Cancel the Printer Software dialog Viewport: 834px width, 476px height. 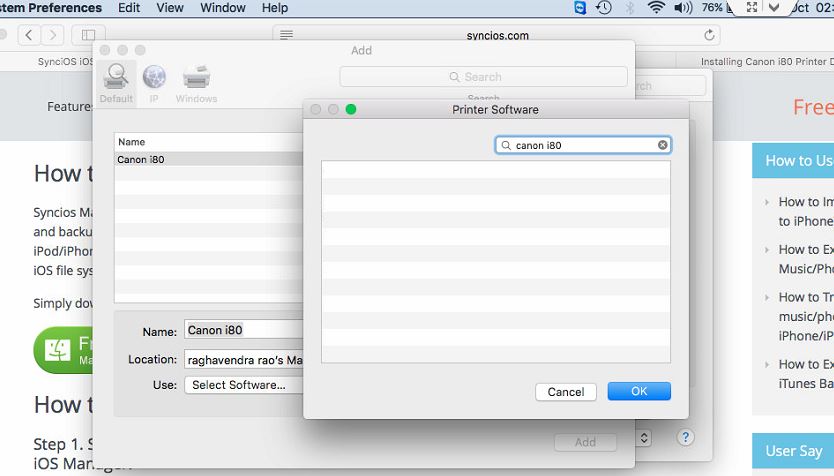pyautogui.click(x=566, y=392)
